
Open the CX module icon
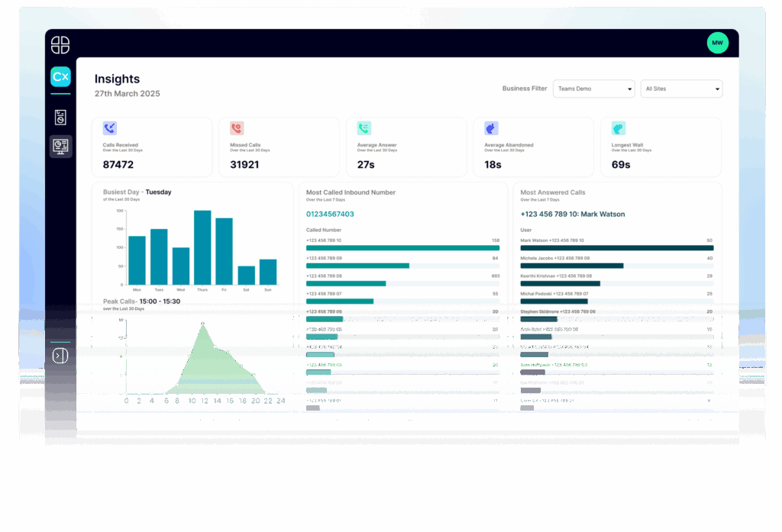pos(61,77)
